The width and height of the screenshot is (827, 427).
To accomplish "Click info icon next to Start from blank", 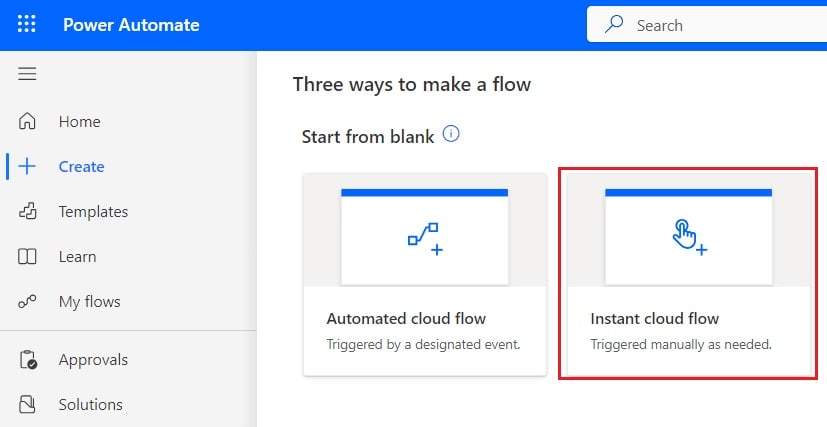I will tap(451, 134).
